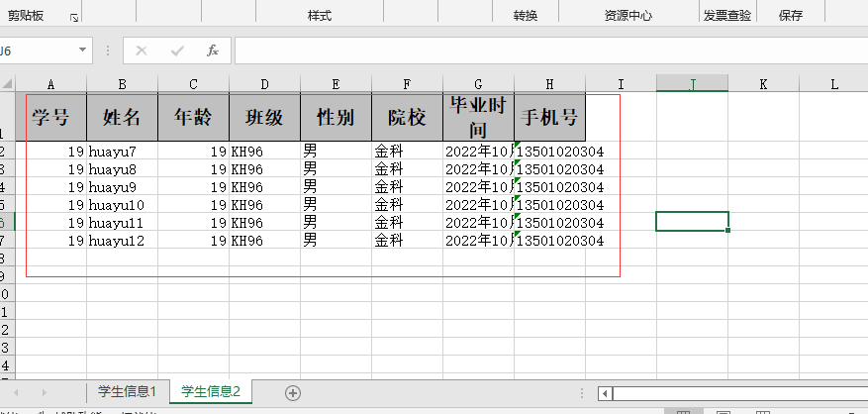Click the 手机号 header cell
This screenshot has height=414, width=868.
[549, 117]
